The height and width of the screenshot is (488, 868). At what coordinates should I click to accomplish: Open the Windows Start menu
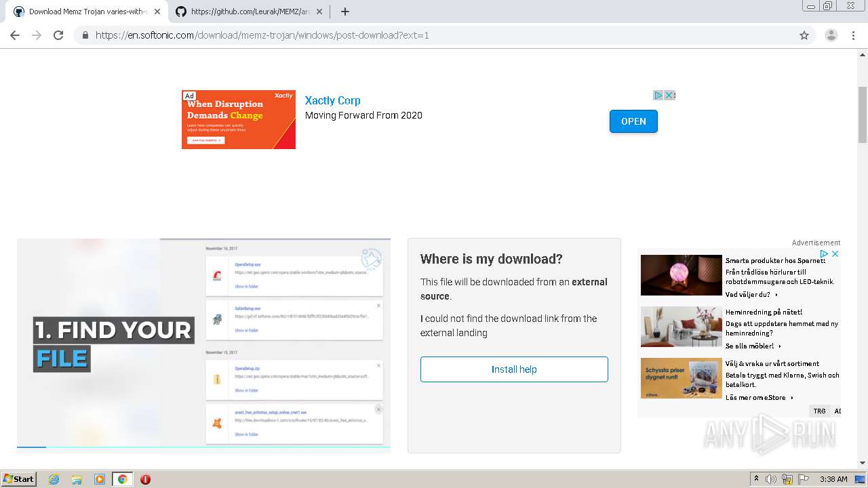pos(19,479)
